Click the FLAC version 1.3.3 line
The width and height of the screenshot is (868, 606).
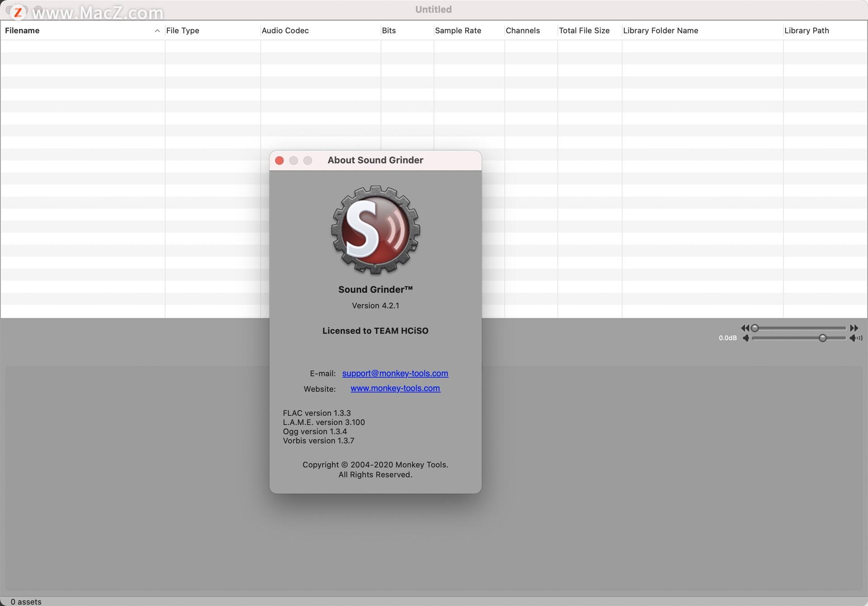[x=316, y=413]
